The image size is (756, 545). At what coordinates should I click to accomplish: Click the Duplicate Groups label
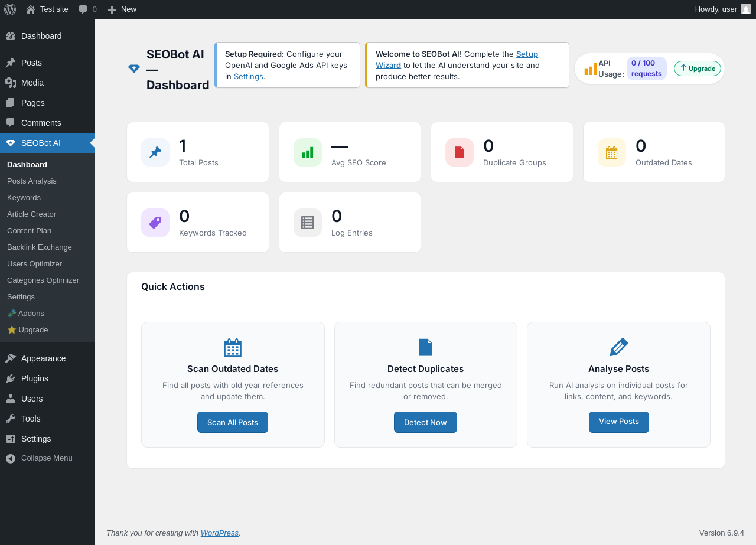[x=514, y=163]
